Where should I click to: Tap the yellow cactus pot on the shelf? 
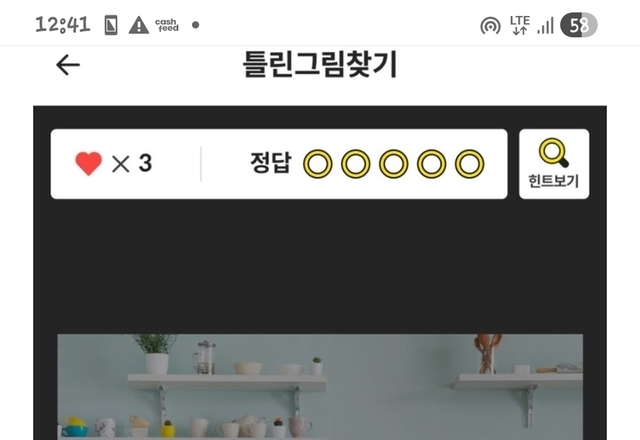click(x=168, y=429)
